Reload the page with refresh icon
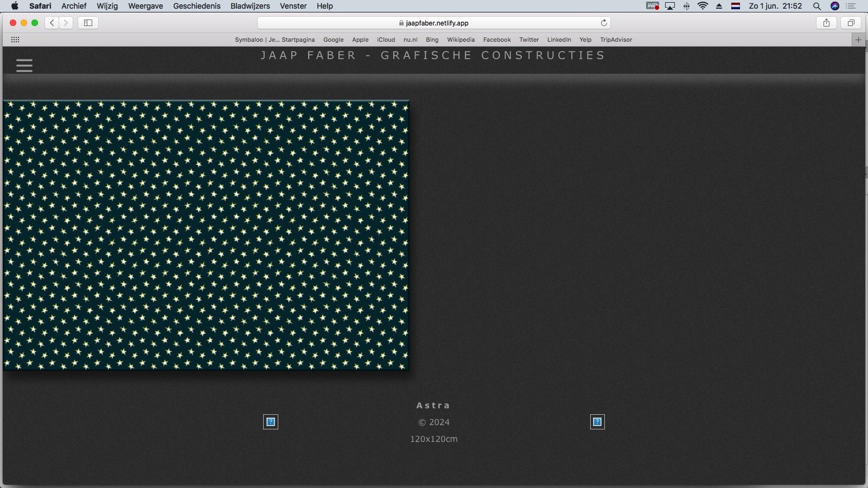Viewport: 868px width, 488px height. click(604, 23)
